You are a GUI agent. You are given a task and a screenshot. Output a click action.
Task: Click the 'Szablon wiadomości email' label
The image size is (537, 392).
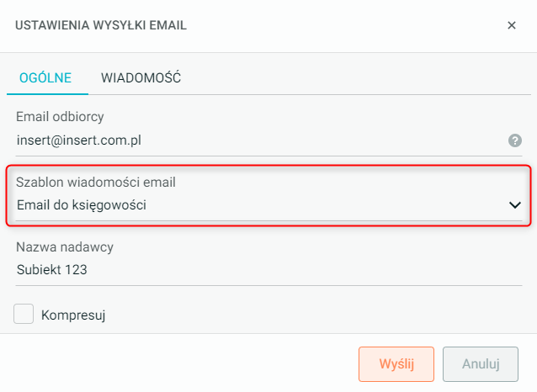pos(96,182)
